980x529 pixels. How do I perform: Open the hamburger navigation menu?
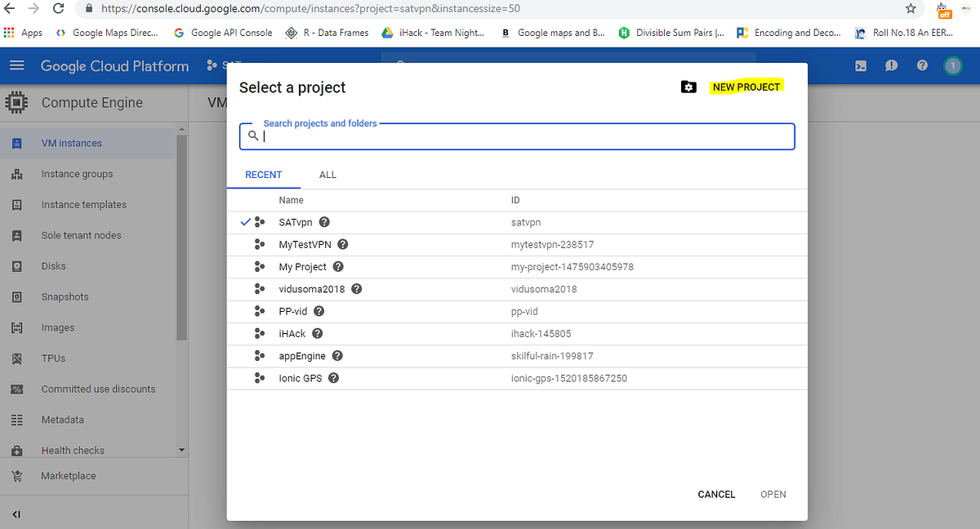pos(17,66)
